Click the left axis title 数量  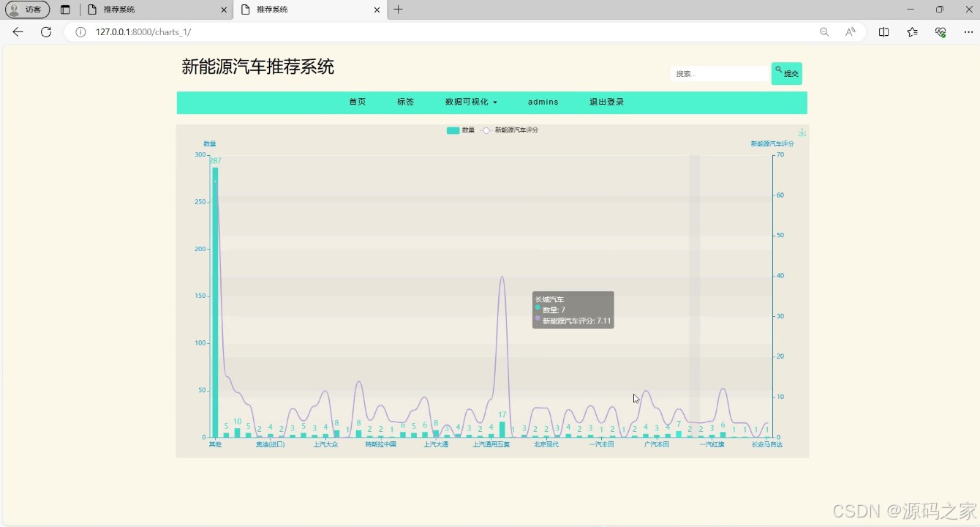[210, 144]
